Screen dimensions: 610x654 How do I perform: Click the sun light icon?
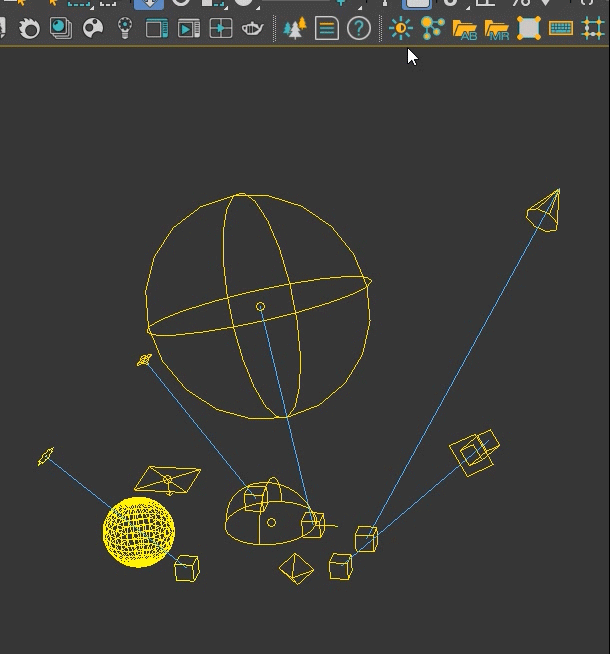pos(401,28)
